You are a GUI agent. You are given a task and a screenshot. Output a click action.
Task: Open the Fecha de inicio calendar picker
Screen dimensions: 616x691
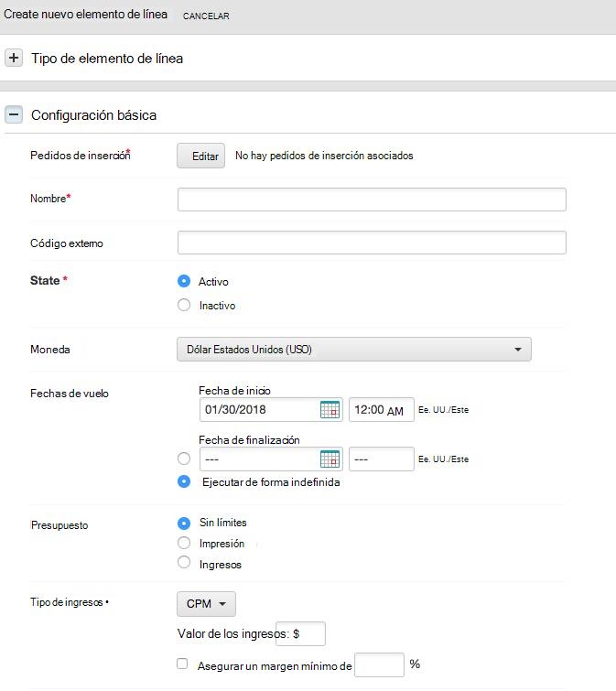tap(330, 410)
